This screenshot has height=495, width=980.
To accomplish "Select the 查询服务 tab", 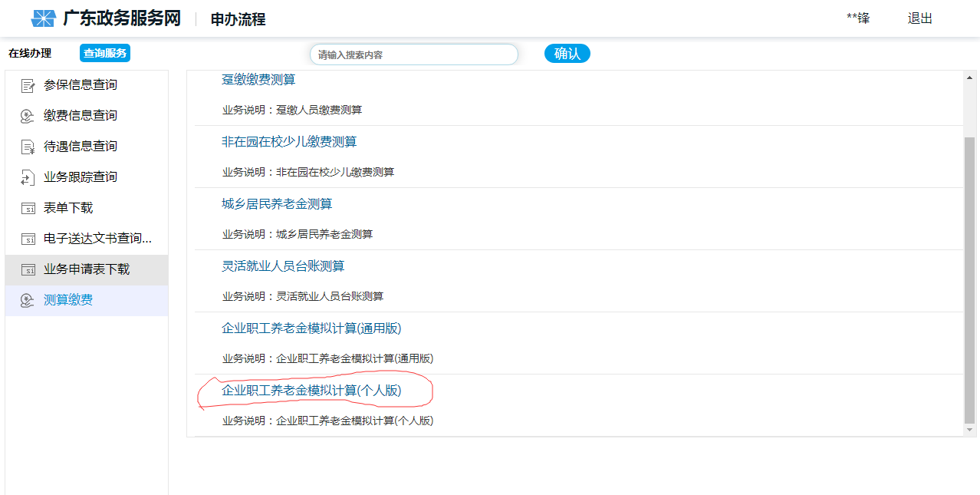I will point(105,54).
